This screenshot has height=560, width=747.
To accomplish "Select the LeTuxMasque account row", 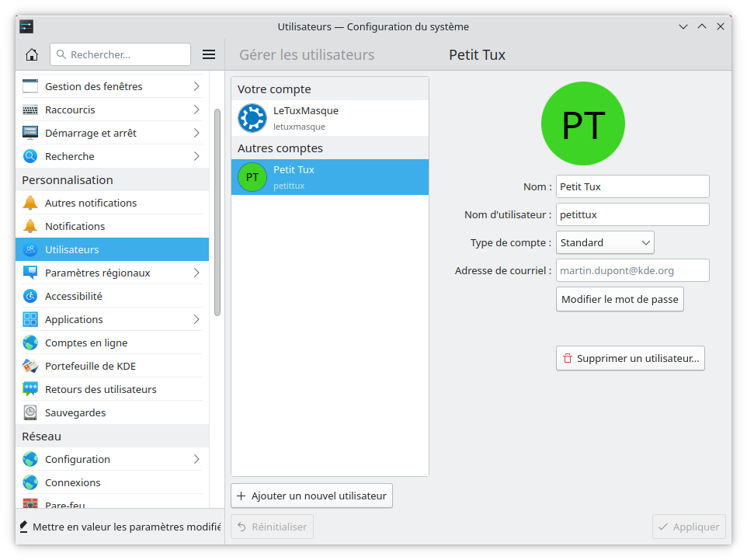I will pos(330,118).
